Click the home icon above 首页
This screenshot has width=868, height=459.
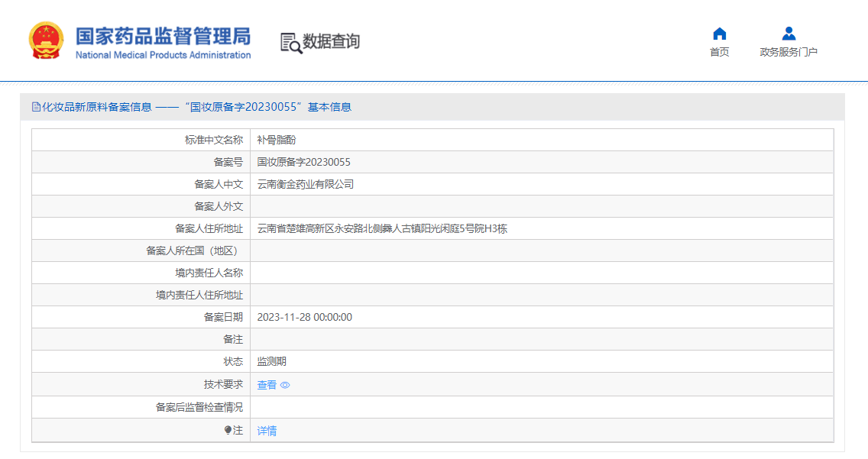[719, 34]
